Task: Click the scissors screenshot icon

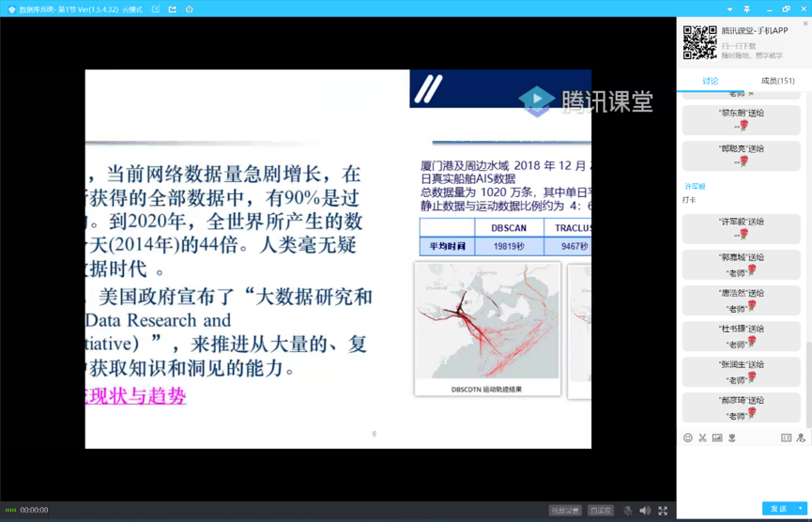Action: click(702, 438)
